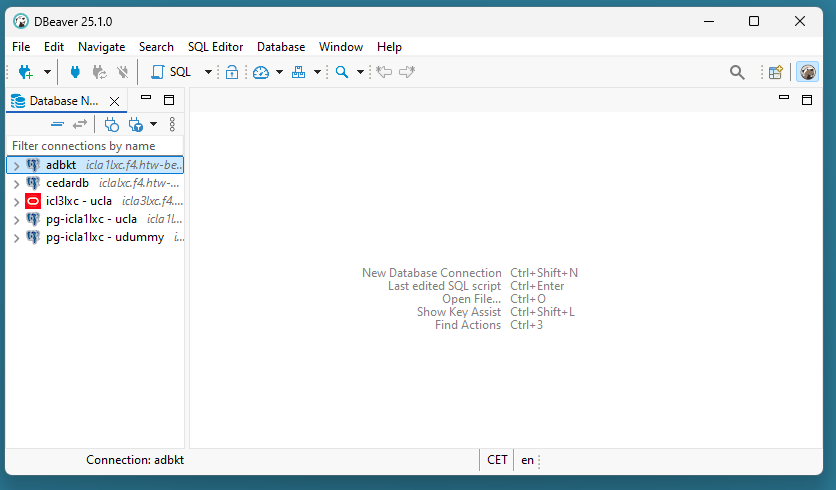The width and height of the screenshot is (836, 490).
Task: Toggle Link with Editor arrows icon
Action: click(80, 125)
